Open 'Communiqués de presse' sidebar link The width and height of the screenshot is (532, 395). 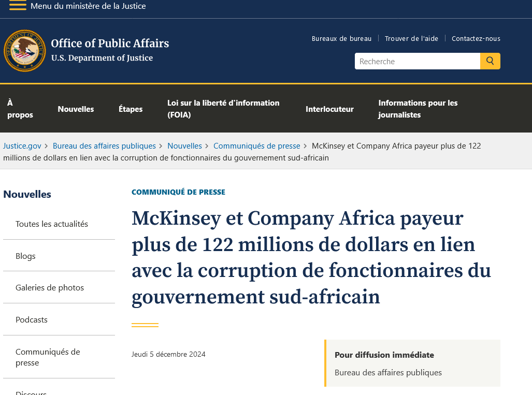coord(48,357)
